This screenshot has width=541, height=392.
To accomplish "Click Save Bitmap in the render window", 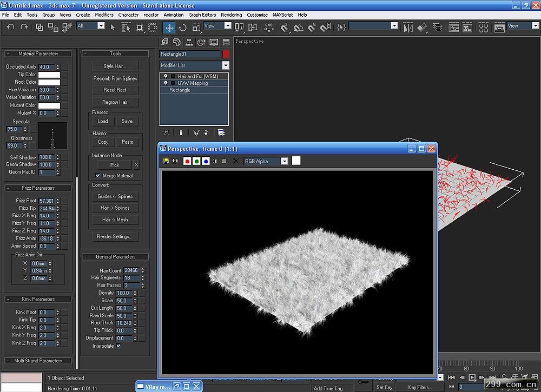I will pos(166,161).
